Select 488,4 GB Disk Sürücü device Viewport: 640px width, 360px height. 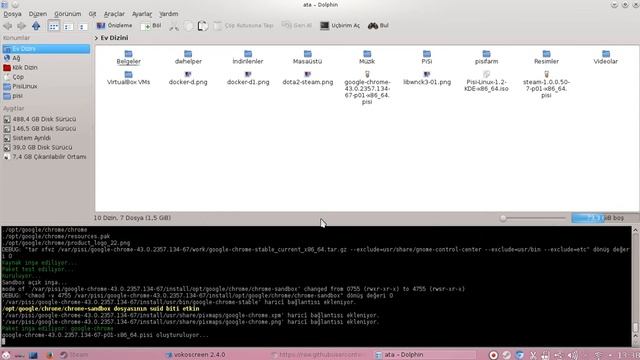(x=46, y=119)
